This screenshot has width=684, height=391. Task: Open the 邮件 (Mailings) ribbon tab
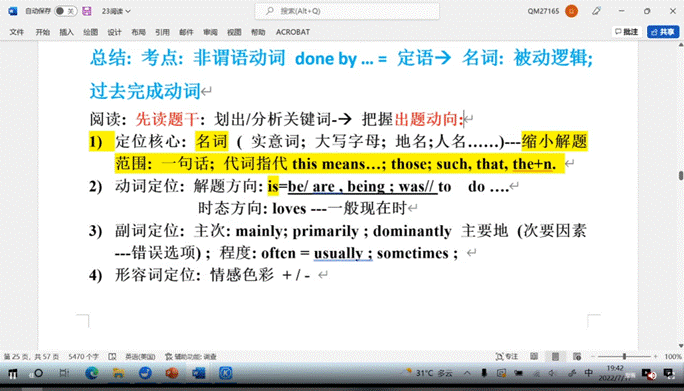(186, 32)
